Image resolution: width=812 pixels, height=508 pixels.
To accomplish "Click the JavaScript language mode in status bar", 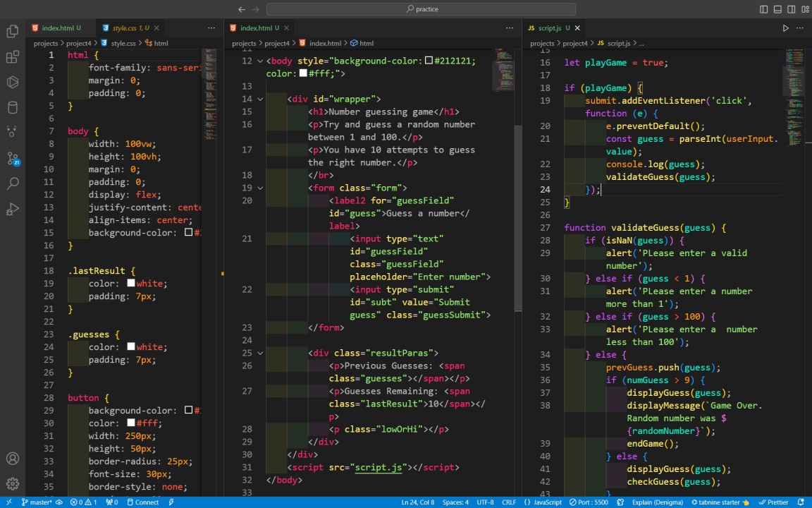I will [x=543, y=502].
